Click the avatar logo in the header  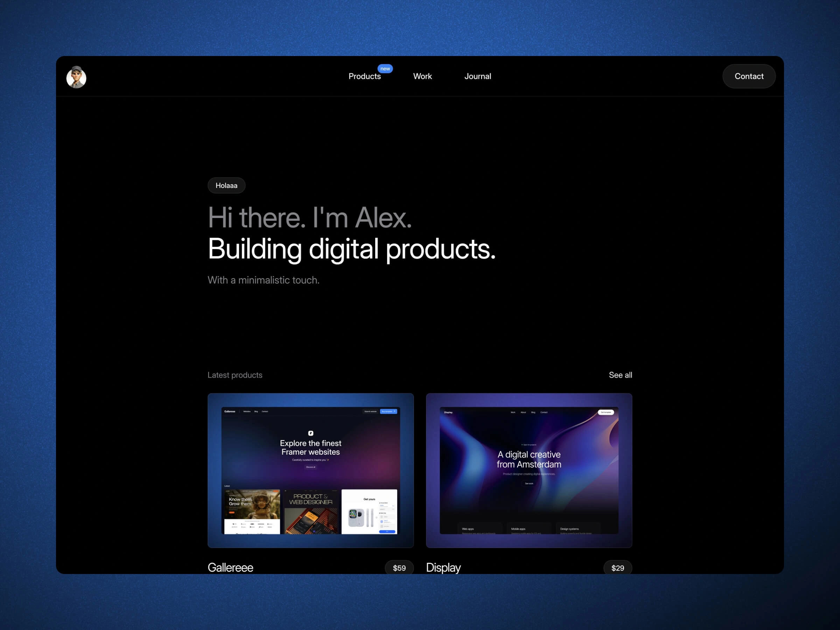pyautogui.click(x=76, y=77)
